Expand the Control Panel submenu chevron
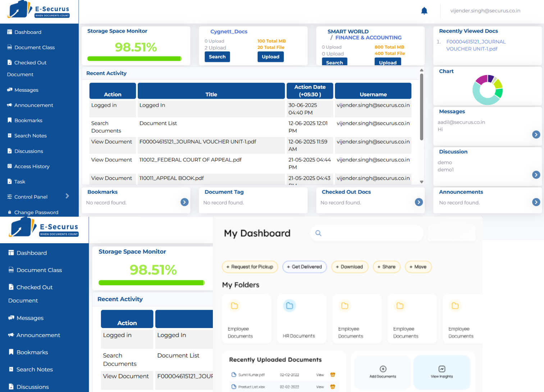This screenshot has height=392, width=544. pyautogui.click(x=67, y=196)
